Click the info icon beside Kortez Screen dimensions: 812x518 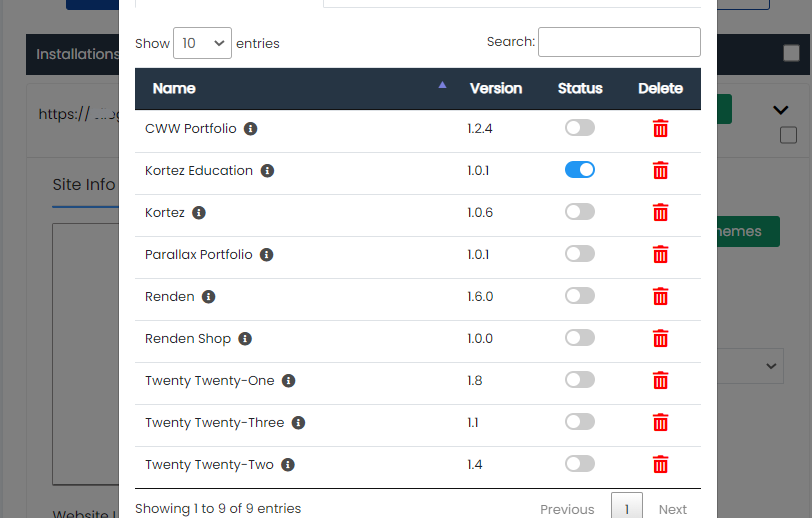tap(199, 212)
